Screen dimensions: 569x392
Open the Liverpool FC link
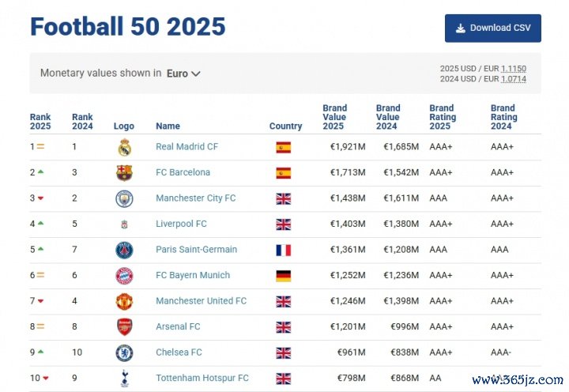(181, 224)
